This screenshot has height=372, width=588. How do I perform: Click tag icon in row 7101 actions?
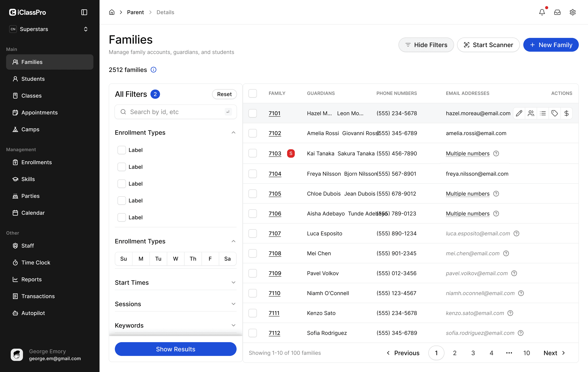coord(555,113)
